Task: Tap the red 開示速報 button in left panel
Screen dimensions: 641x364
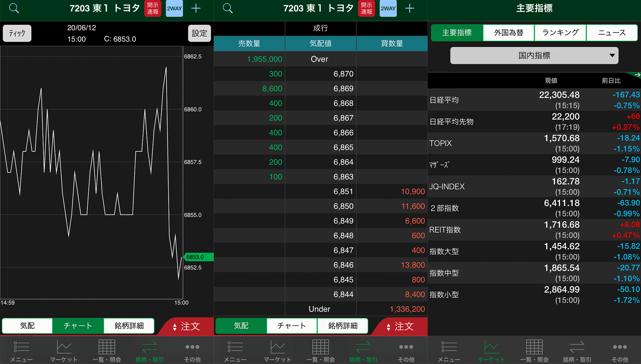Action: (x=153, y=8)
